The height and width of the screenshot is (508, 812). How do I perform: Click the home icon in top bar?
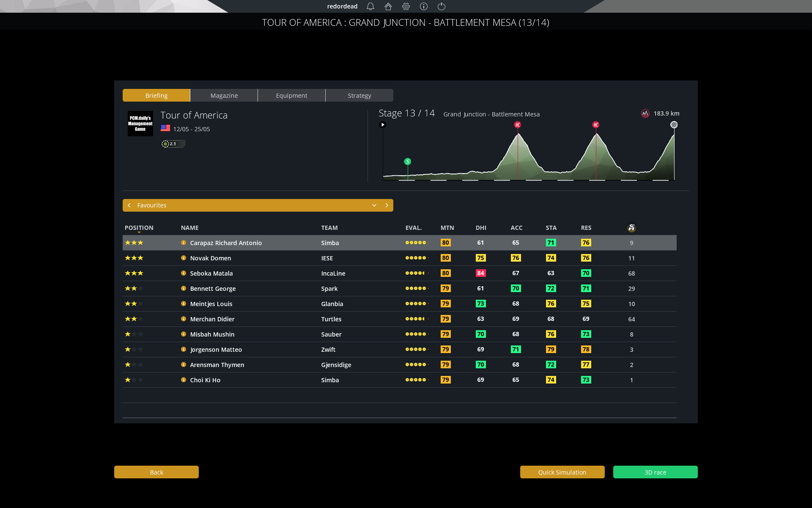click(388, 6)
